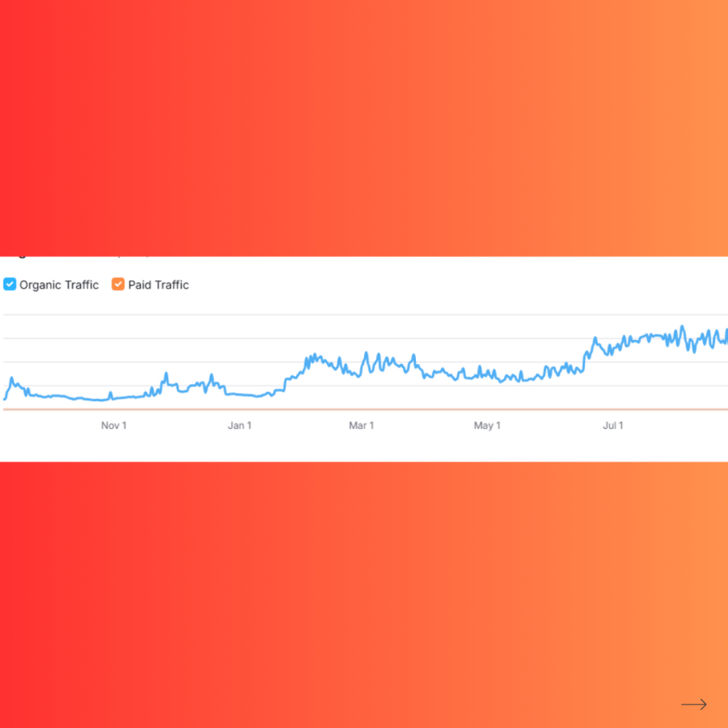
Task: Select the Jul 1 axis date label
Action: point(613,426)
